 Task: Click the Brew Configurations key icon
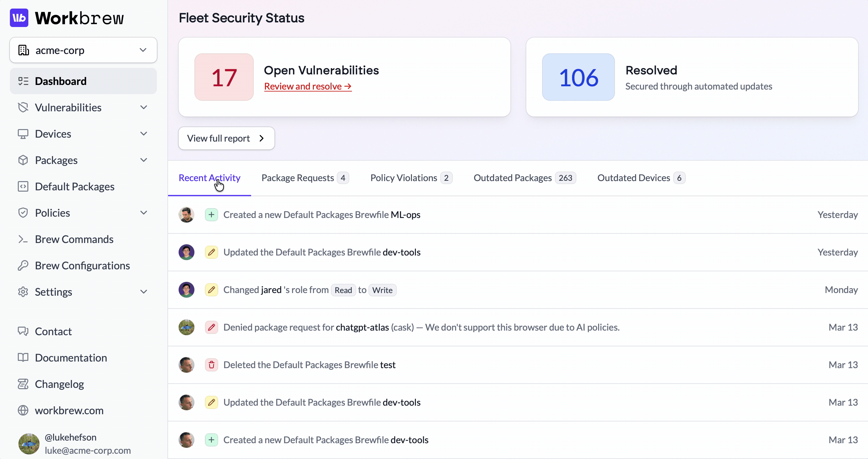click(x=23, y=266)
